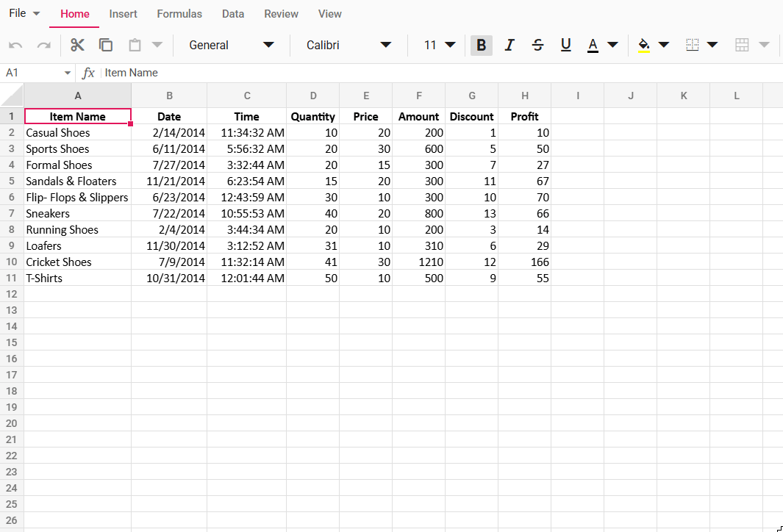Click the Name Box showing A1
Image resolution: width=783 pixels, height=532 pixels.
click(x=33, y=73)
